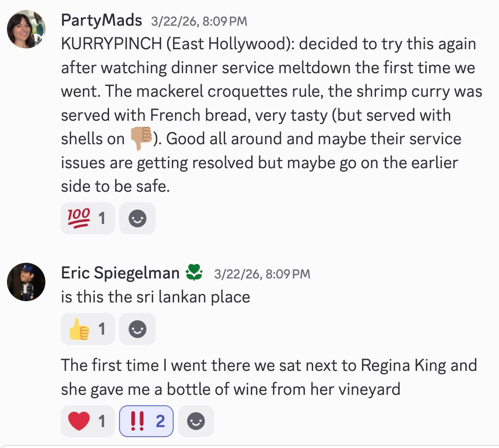Click the timestamp on PartyMads' message

point(199,21)
